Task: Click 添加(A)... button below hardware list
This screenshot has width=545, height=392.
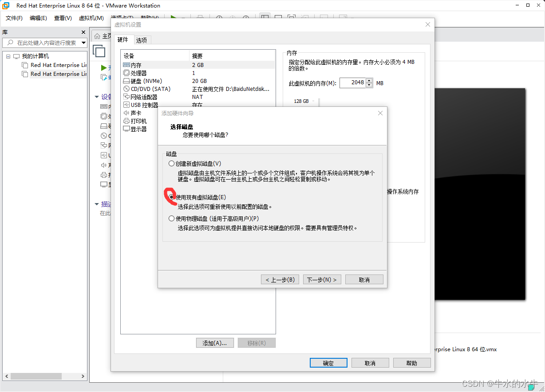Action: [x=215, y=343]
